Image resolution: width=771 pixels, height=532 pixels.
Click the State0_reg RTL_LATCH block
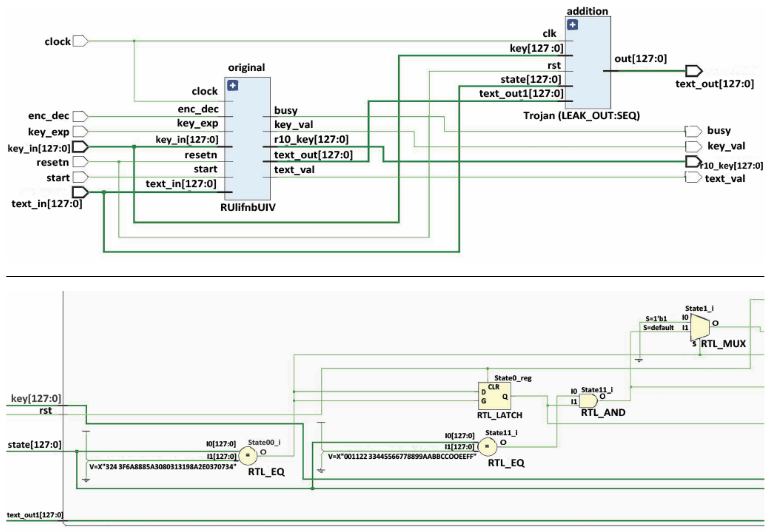pyautogui.click(x=494, y=396)
